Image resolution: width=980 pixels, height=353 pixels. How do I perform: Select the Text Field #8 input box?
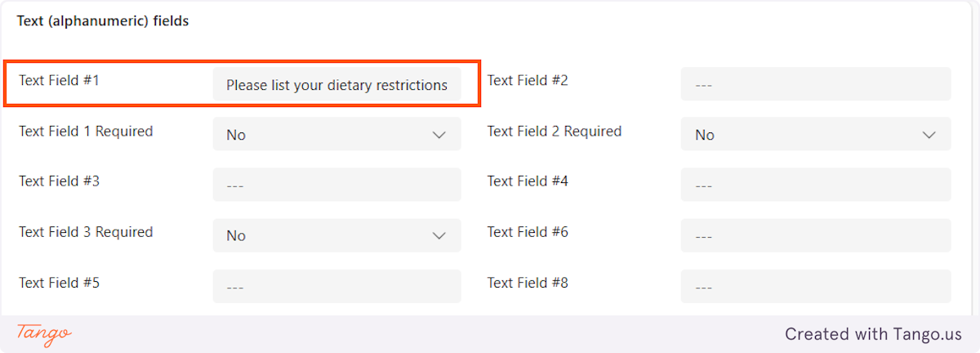(x=815, y=286)
